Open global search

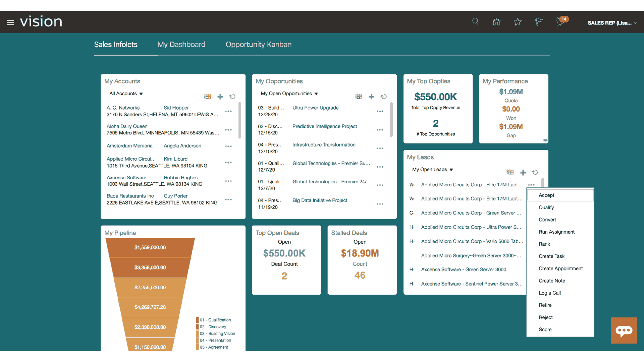coord(475,21)
